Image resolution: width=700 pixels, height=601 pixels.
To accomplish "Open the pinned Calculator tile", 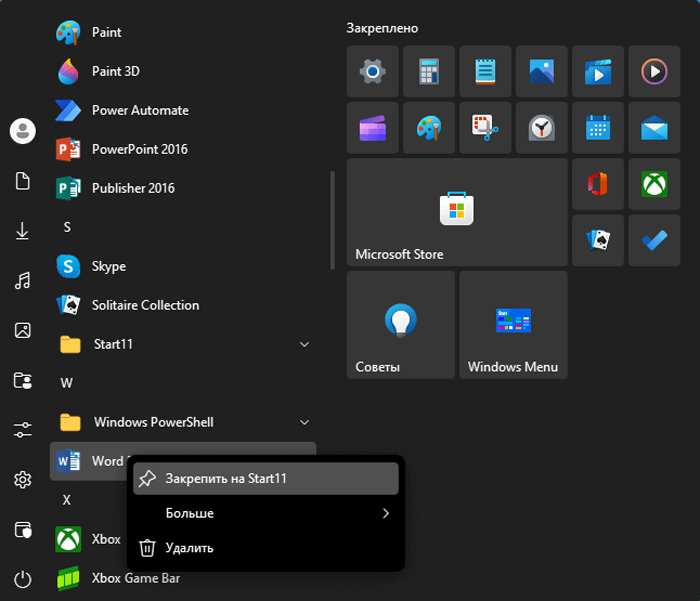I will (429, 72).
